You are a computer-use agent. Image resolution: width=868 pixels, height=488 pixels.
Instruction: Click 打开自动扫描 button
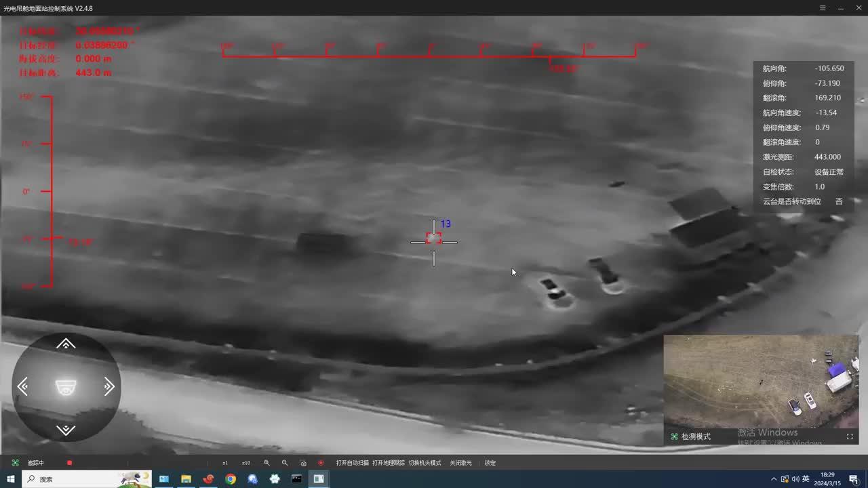click(x=353, y=463)
